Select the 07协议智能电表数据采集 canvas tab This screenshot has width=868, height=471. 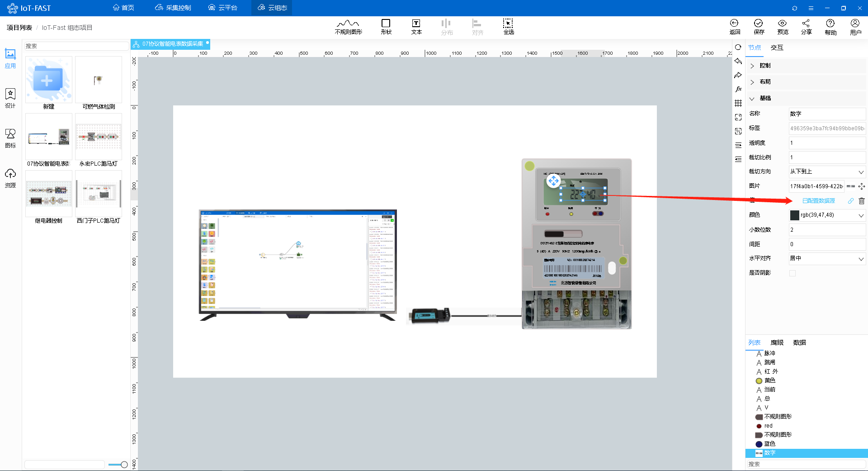coord(170,44)
